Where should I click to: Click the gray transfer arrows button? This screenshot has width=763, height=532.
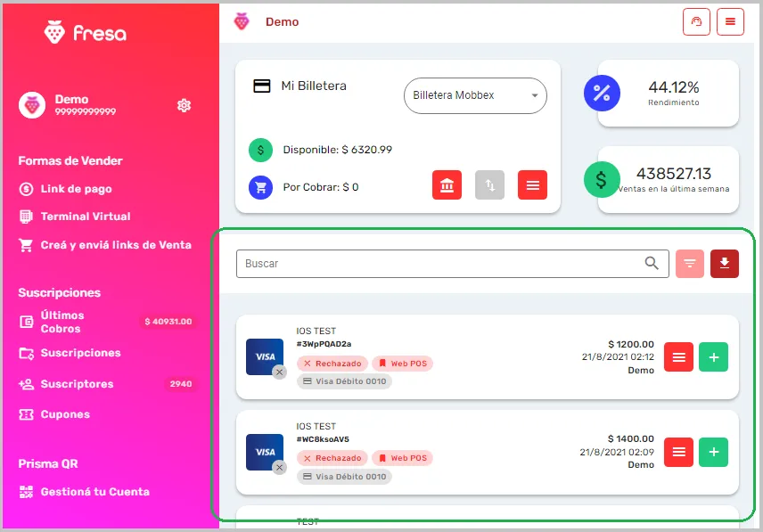489,184
